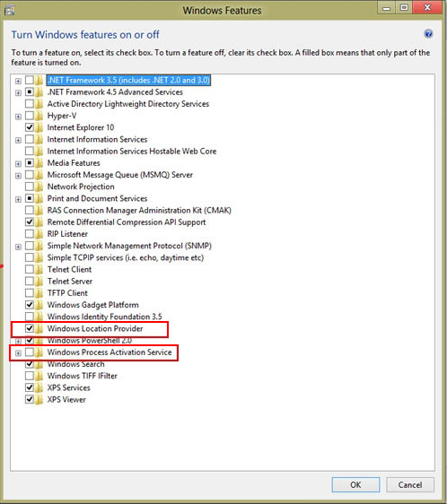Image resolution: width=447 pixels, height=504 pixels.
Task: Click folder icon beside Windows Search
Action: tap(39, 364)
